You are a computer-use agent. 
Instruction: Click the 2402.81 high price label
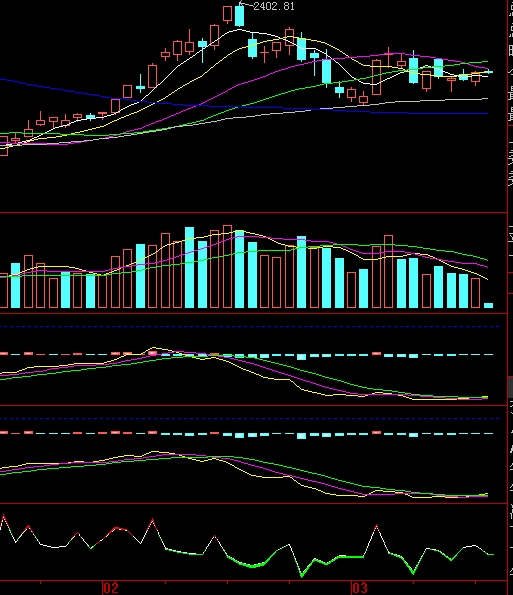click(274, 6)
